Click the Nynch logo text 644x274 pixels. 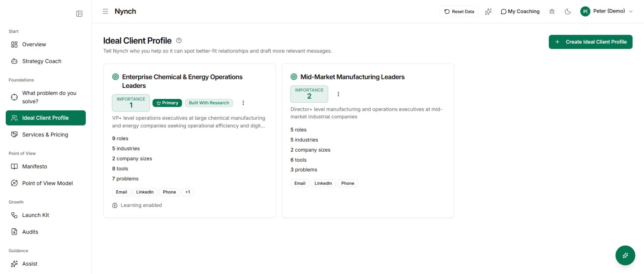(x=125, y=11)
